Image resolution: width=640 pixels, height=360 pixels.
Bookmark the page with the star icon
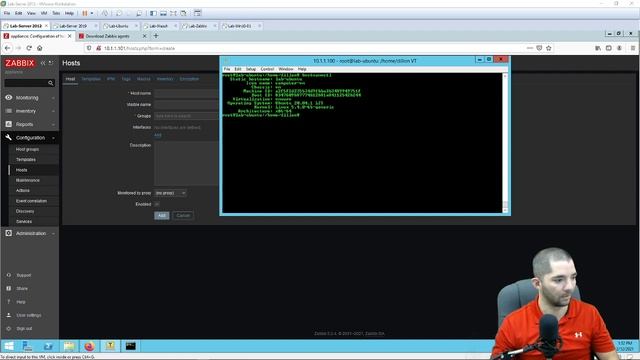[x=549, y=48]
